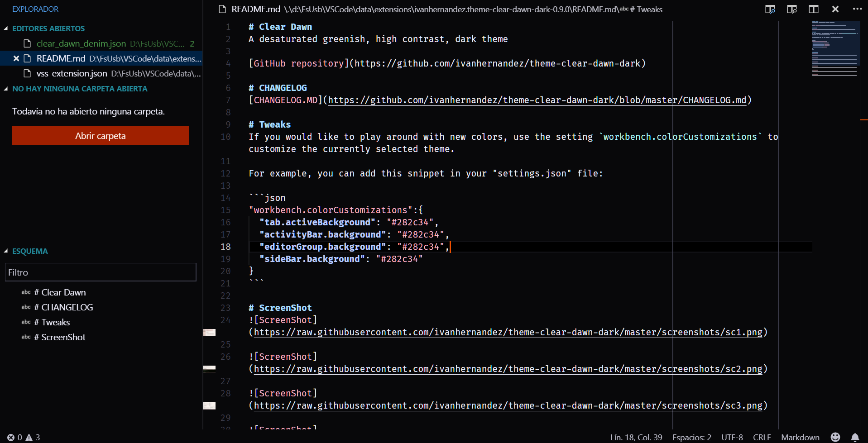This screenshot has height=443, width=868.
Task: Open notifications bell in status bar
Action: (855, 437)
